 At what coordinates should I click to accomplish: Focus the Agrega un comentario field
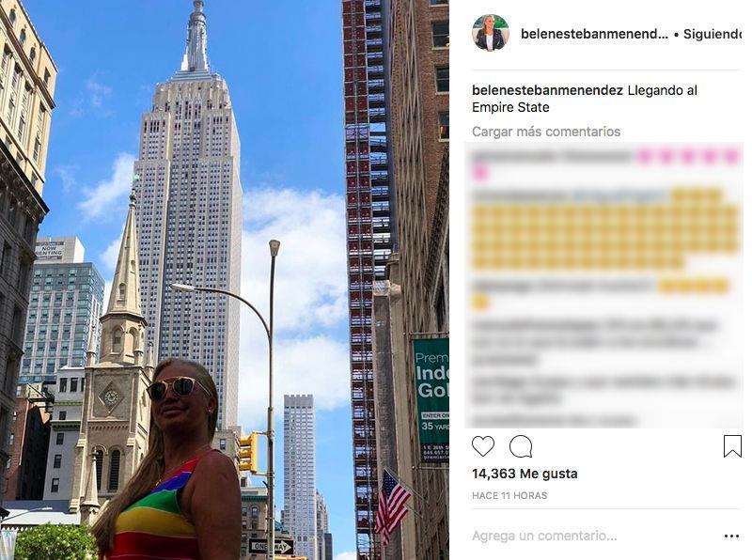pyautogui.click(x=593, y=536)
